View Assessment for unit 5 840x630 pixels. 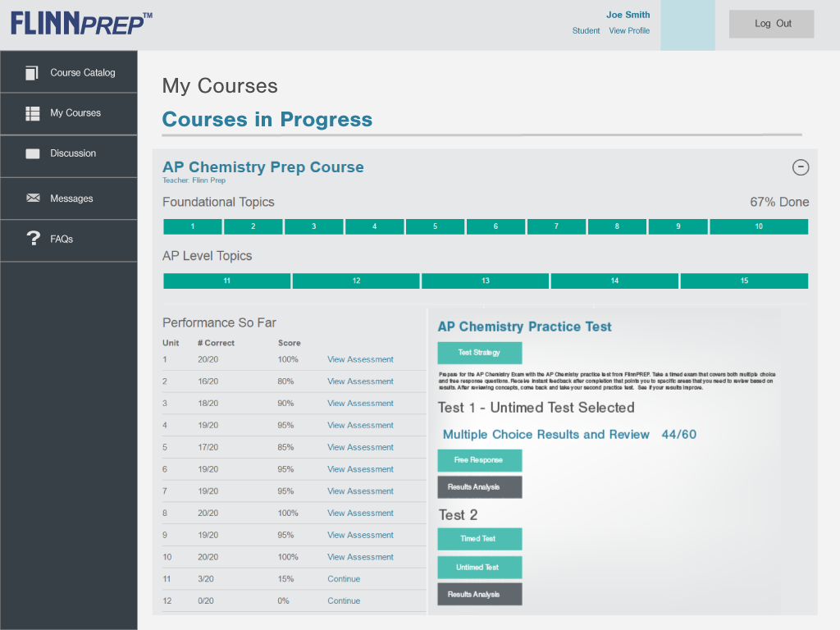[360, 447]
